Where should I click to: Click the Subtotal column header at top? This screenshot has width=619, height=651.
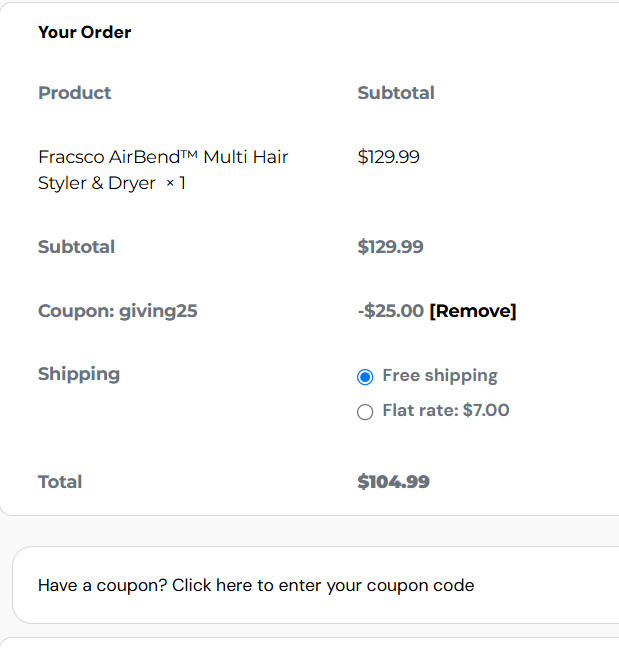tap(396, 93)
